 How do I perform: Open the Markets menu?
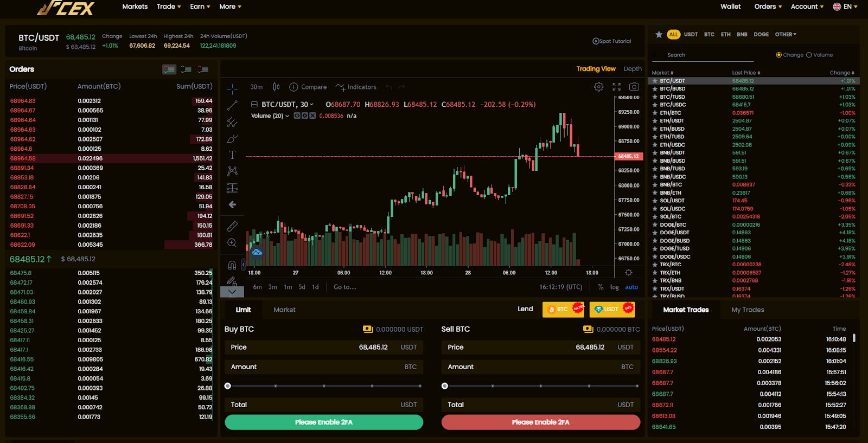(x=135, y=7)
